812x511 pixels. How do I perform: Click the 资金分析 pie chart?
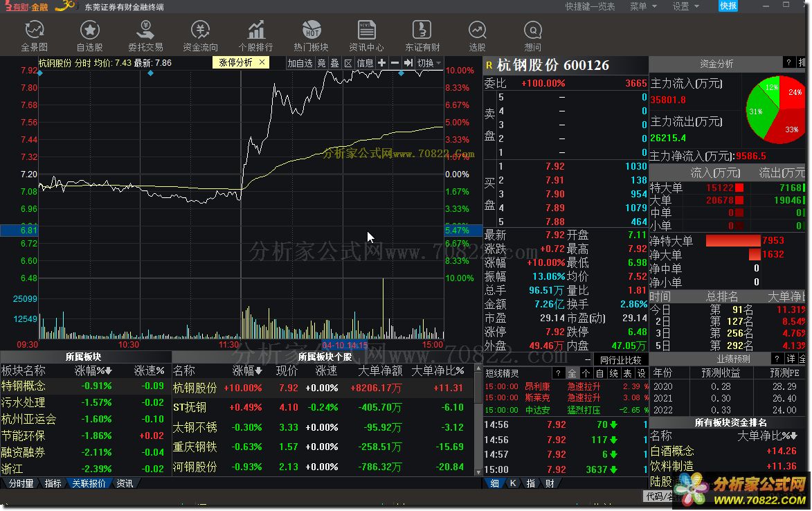pyautogui.click(x=776, y=110)
